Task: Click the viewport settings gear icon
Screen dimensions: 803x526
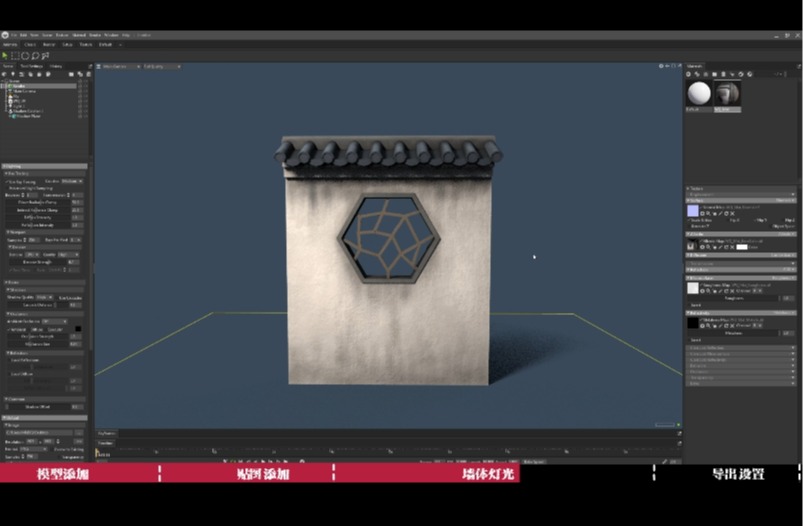Action: 661,66
